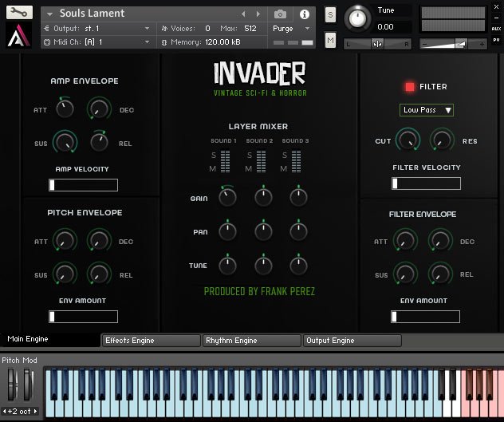Click the Amp Velocity slider bar

coord(83,185)
